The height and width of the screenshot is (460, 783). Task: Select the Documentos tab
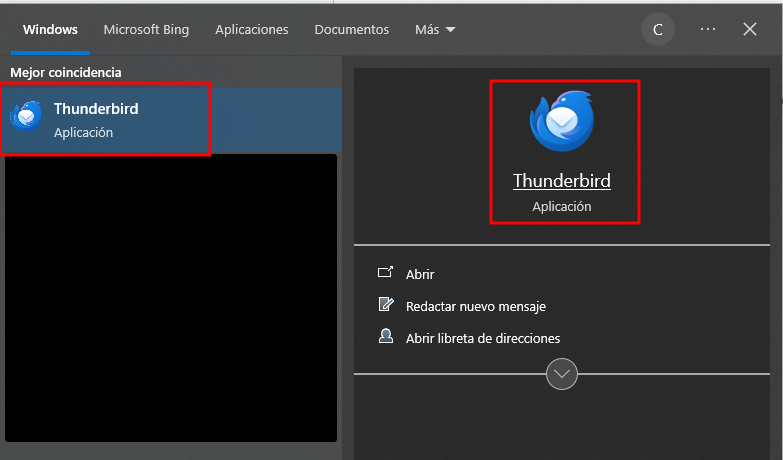coord(352,30)
